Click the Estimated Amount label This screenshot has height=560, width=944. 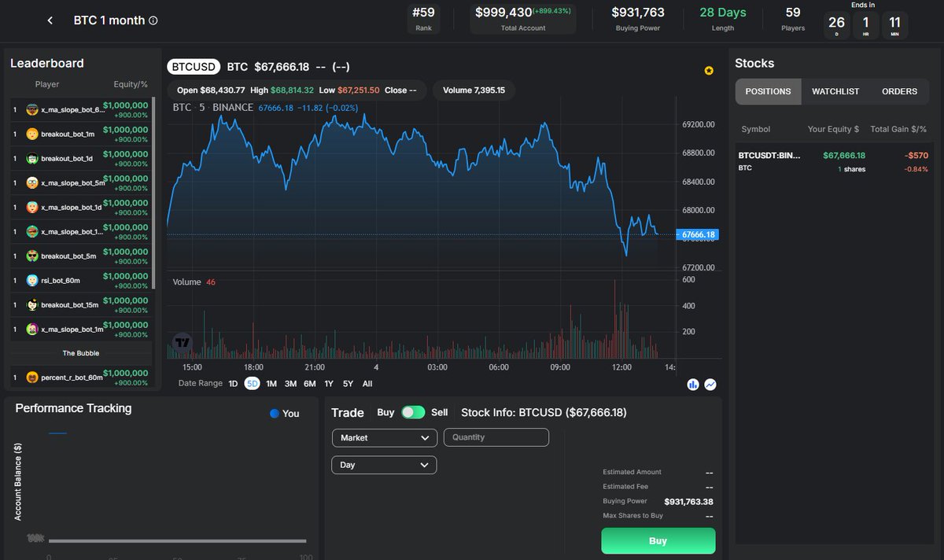[x=632, y=472]
